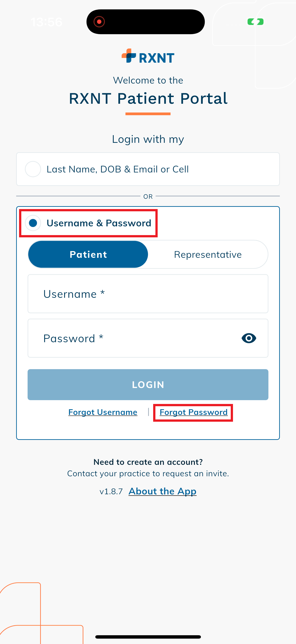Switch to the Patient tab
The width and height of the screenshot is (296, 644).
pos(88,254)
